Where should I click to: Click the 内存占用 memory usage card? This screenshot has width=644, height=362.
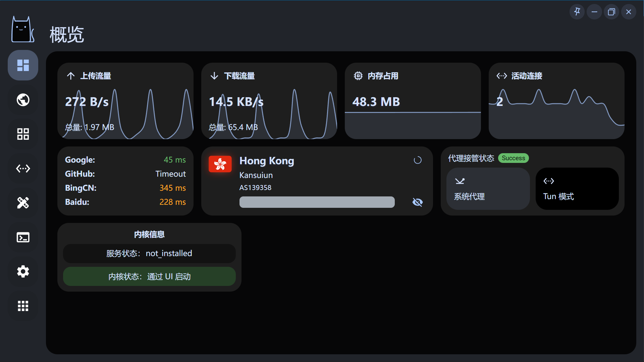click(413, 101)
